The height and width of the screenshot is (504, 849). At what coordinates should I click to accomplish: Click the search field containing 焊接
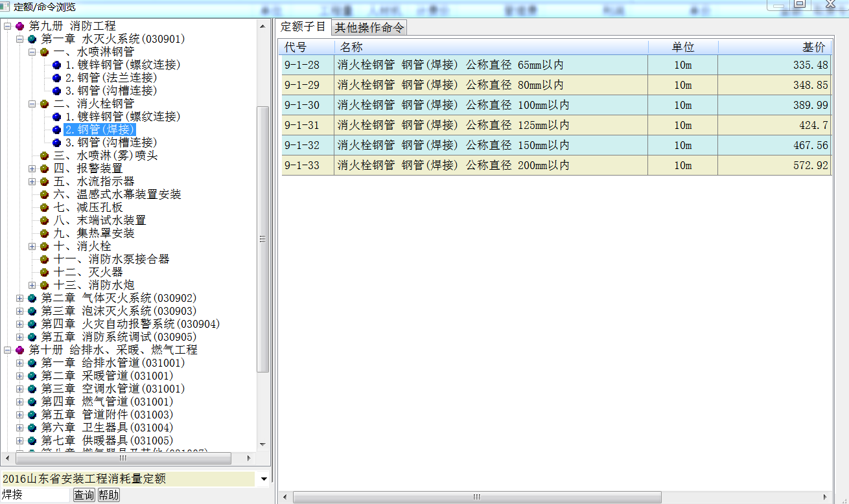tap(35, 496)
